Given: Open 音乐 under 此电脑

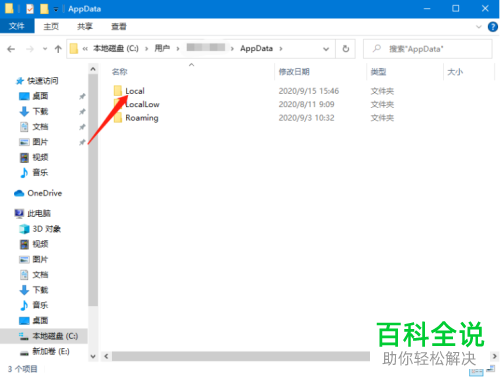Looking at the screenshot, I should click(x=40, y=305).
